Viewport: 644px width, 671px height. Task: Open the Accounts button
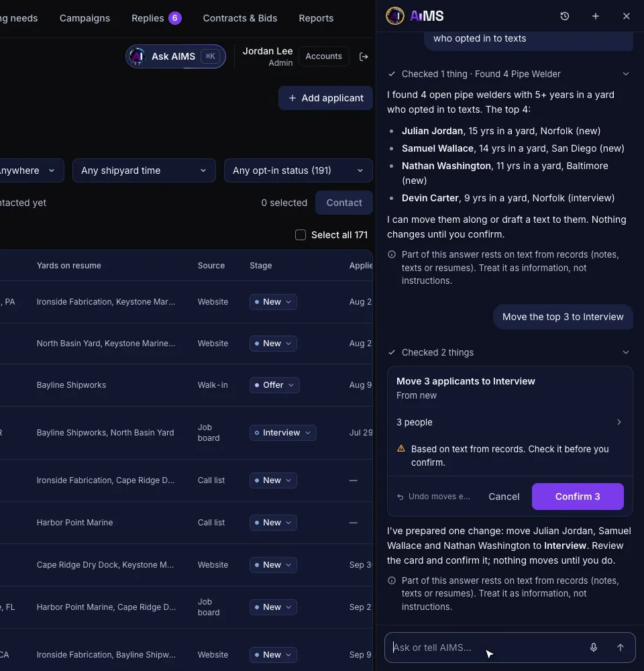point(323,56)
